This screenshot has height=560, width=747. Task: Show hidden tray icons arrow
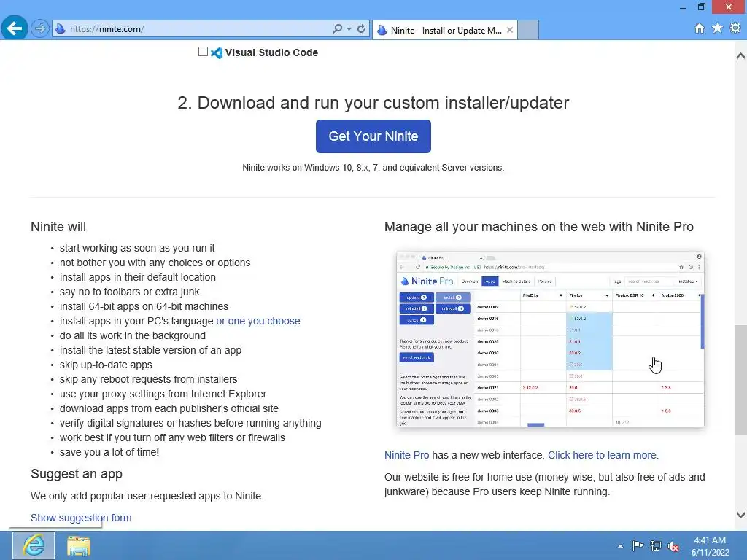(x=620, y=546)
